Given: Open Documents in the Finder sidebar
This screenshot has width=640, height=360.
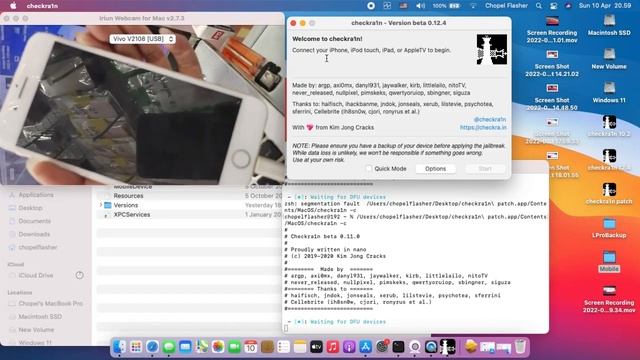Looking at the screenshot, I should pyautogui.click(x=34, y=221).
